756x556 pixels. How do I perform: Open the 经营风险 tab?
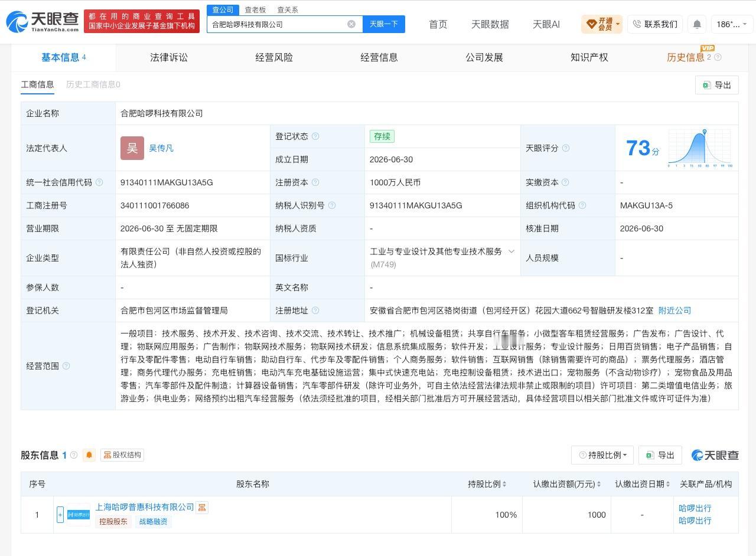coord(274,57)
